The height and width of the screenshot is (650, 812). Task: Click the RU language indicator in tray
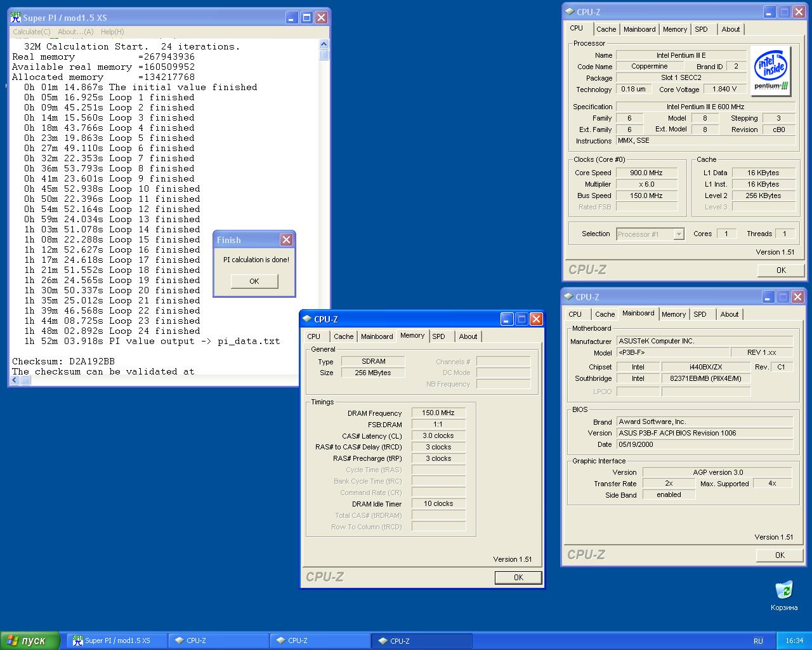(758, 641)
